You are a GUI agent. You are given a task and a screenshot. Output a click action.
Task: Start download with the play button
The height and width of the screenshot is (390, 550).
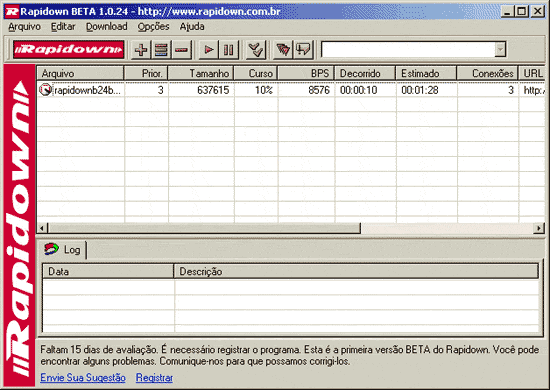pos(209,49)
